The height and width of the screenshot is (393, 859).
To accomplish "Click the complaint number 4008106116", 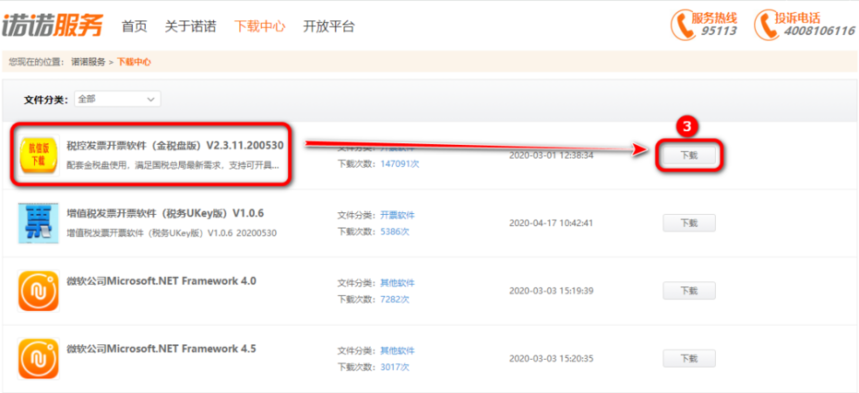I will pyautogui.click(x=819, y=31).
